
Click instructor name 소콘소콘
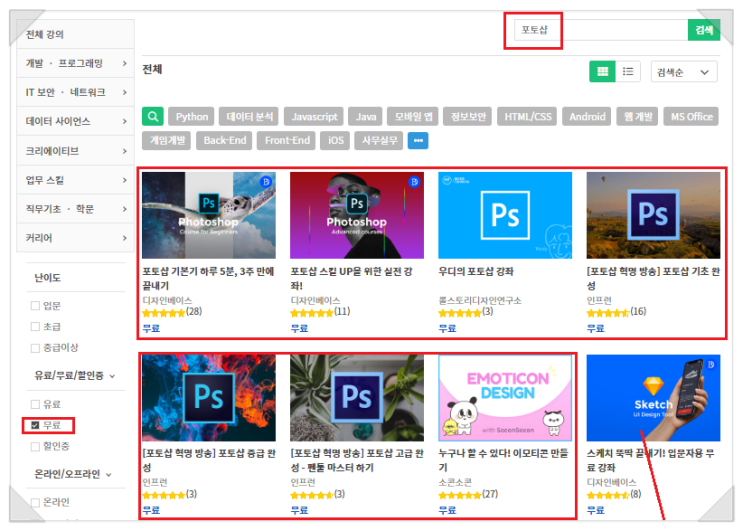455,482
